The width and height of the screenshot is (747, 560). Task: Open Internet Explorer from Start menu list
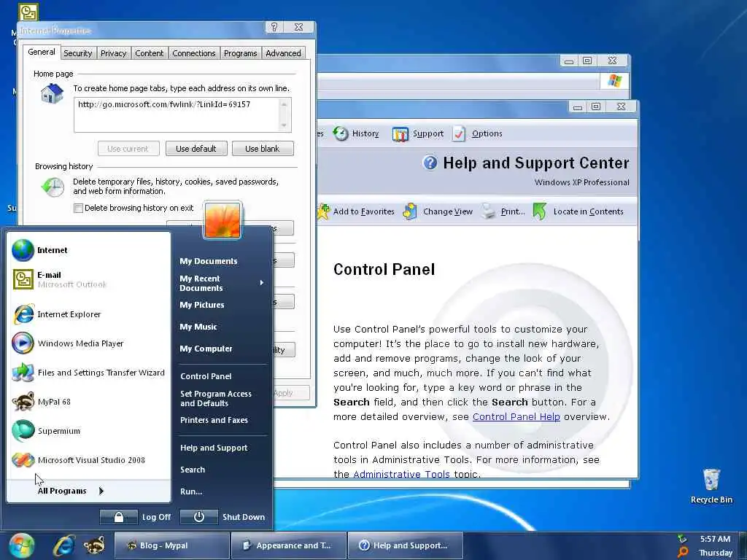[x=88, y=314]
